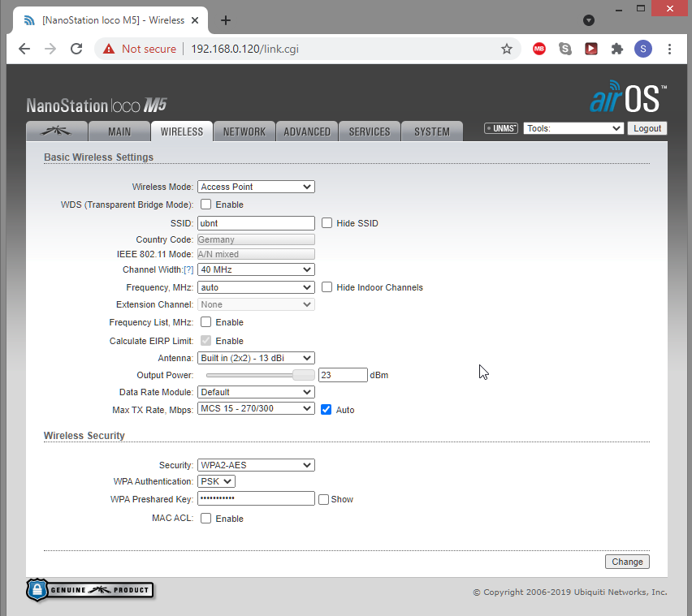Open the Frequency MHz dropdown
The width and height of the screenshot is (692, 616).
256,287
